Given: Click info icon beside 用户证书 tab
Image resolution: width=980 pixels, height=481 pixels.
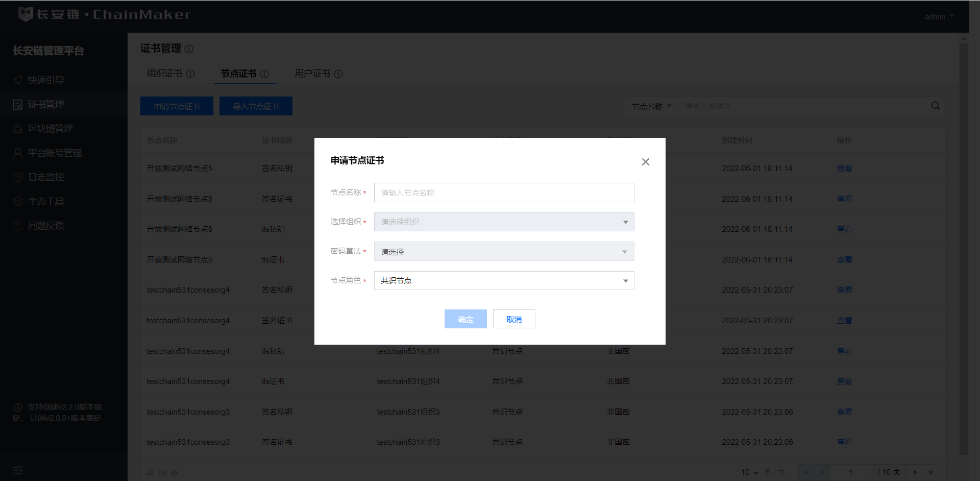Looking at the screenshot, I should [338, 74].
